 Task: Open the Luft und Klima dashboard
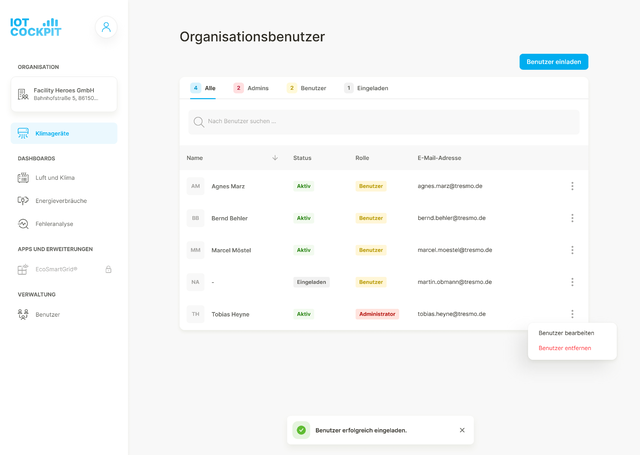55,178
